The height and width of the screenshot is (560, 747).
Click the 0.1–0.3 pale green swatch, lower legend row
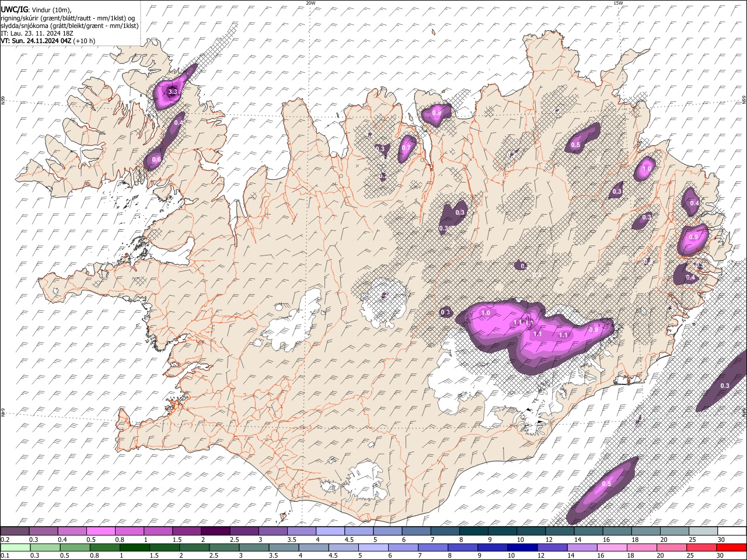coord(15,547)
